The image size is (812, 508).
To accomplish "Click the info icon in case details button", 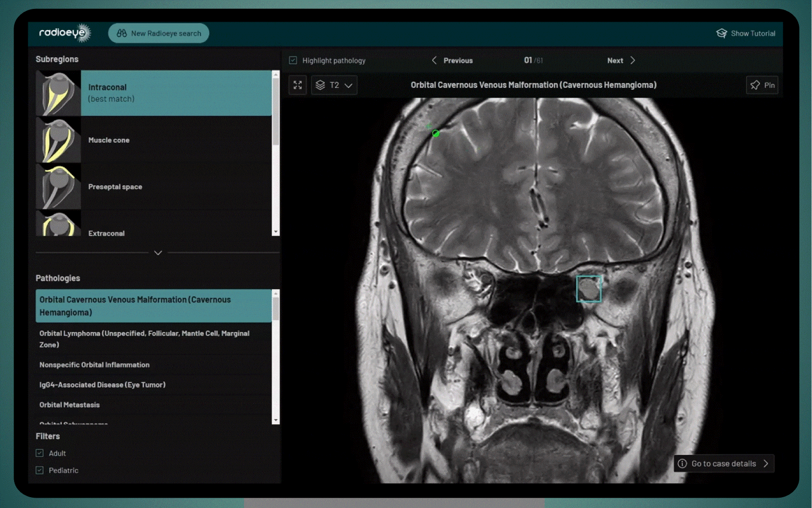I will click(682, 463).
